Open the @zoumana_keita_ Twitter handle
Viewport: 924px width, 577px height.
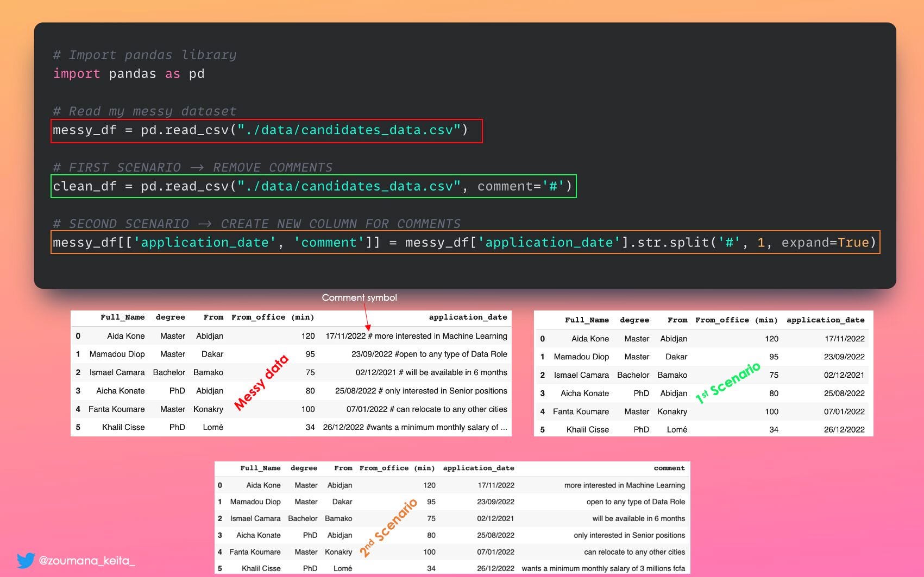(87, 561)
